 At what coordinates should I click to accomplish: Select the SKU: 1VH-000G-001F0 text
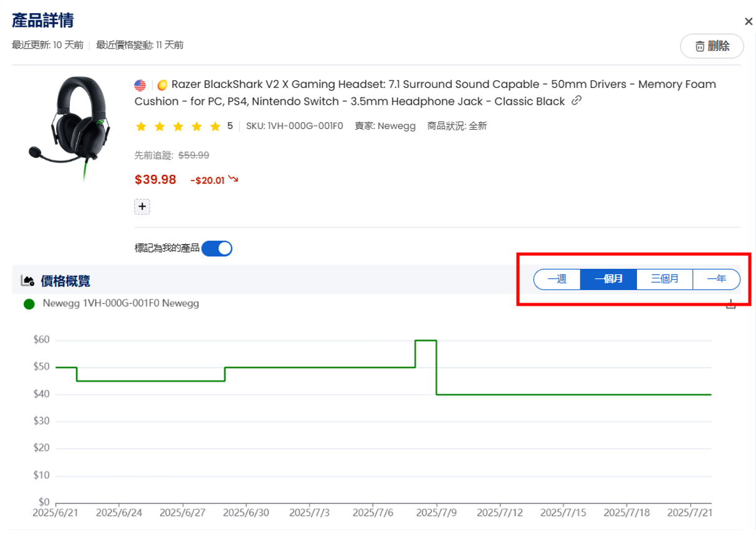point(295,126)
